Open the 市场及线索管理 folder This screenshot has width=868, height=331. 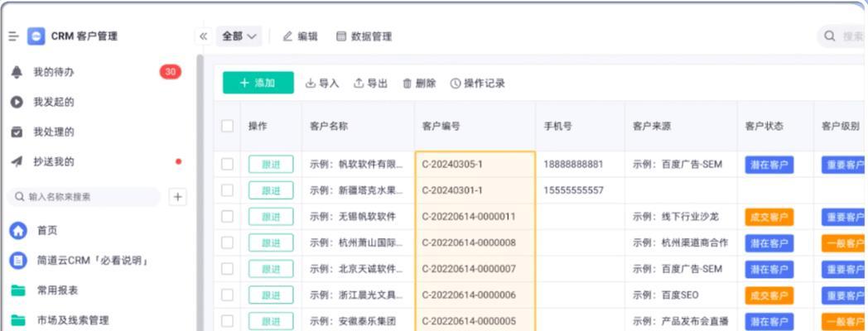[18, 320]
